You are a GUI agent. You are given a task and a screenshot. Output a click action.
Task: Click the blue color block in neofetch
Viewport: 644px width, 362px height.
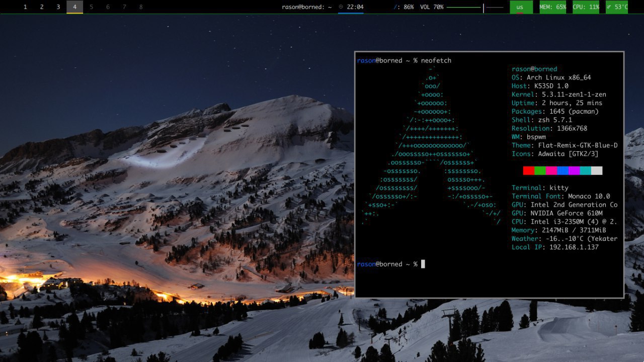562,170
